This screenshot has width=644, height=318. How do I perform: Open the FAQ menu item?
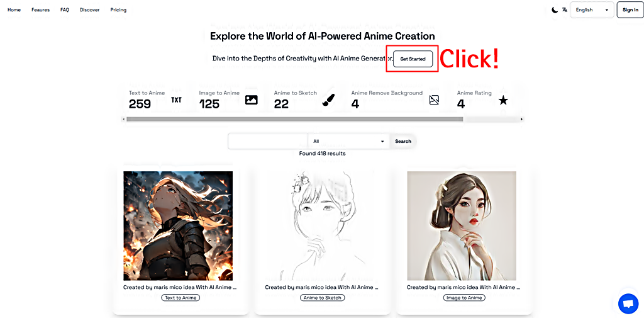pyautogui.click(x=65, y=10)
